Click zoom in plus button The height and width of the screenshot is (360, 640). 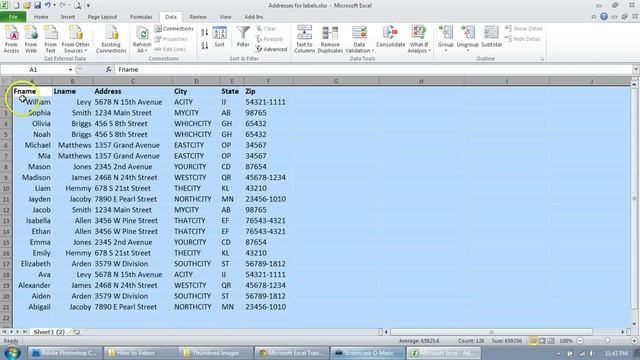(x=634, y=341)
